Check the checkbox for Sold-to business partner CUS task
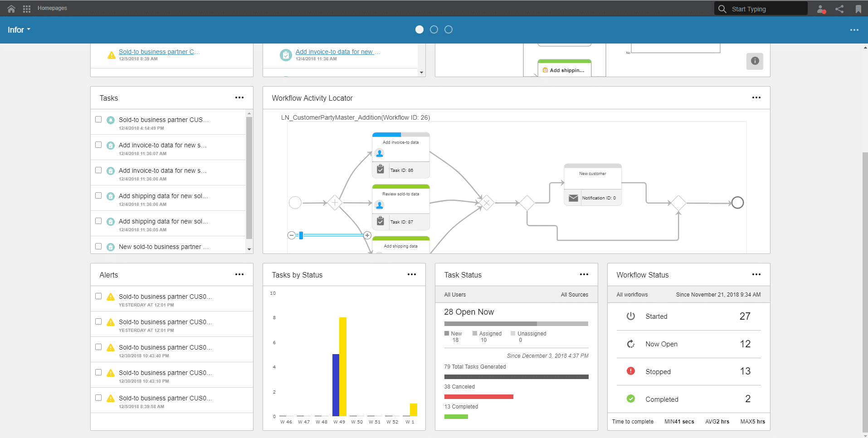Viewport: 868px width, 438px height. 98,119
